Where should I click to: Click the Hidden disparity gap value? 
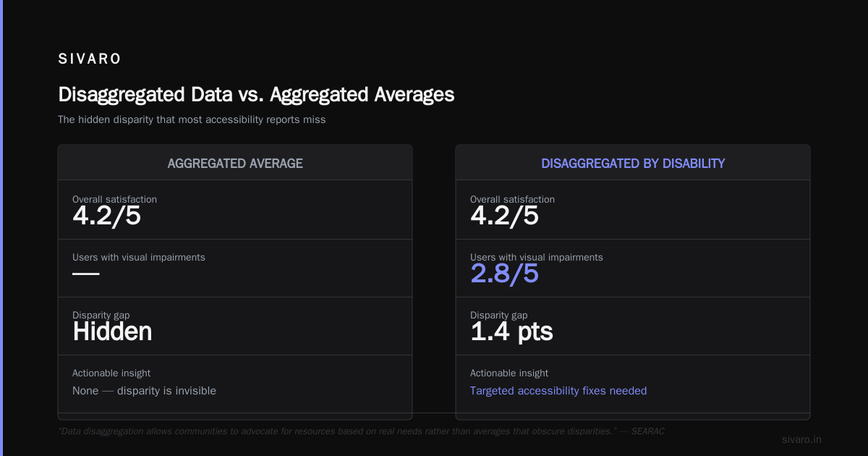(x=112, y=332)
